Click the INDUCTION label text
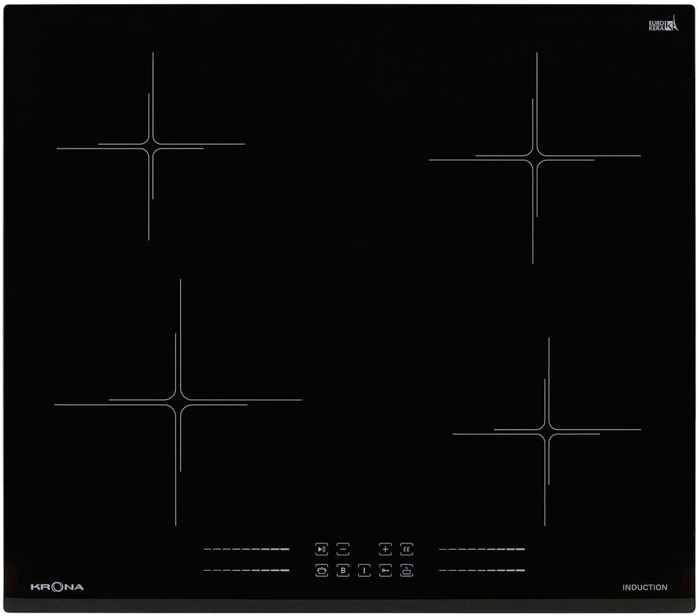Viewport: 698px width, 616px height. pyautogui.click(x=644, y=587)
